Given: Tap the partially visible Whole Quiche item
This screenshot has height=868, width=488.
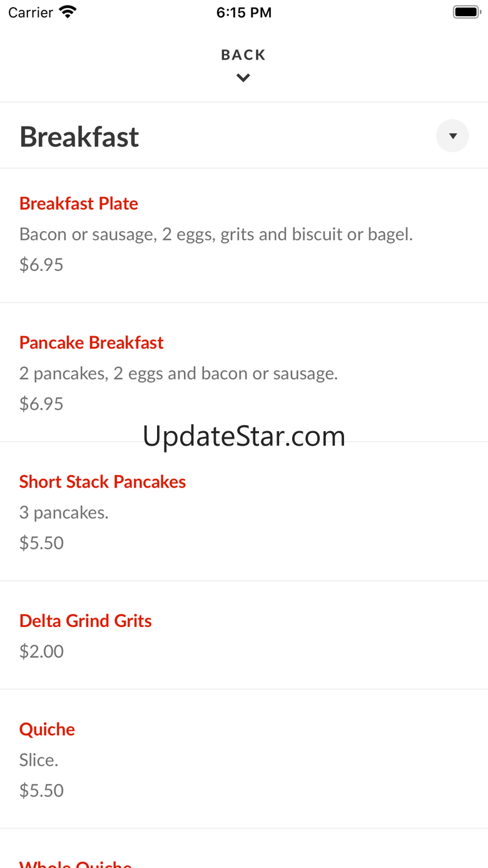Looking at the screenshot, I should tap(76, 864).
